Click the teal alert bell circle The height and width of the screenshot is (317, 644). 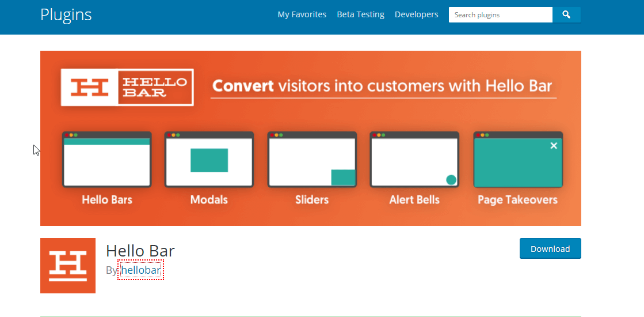click(x=451, y=180)
